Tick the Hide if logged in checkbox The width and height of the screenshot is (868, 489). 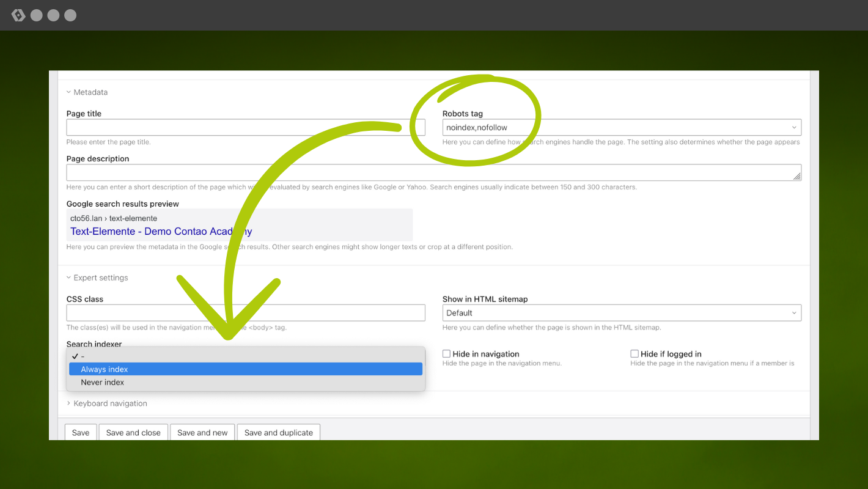point(634,354)
